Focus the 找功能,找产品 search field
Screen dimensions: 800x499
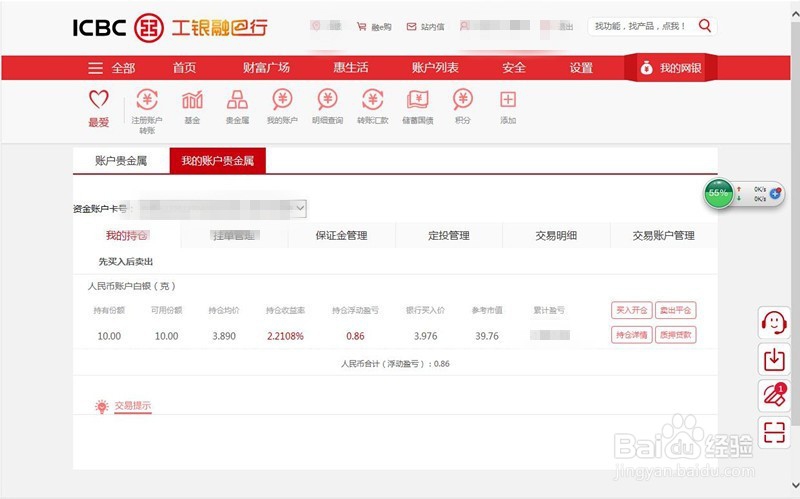click(641, 26)
